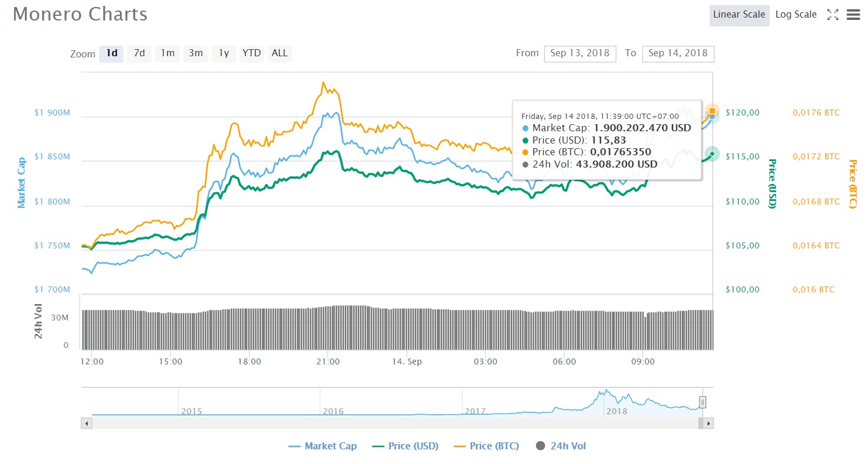Select the 1y zoom range
The width and height of the screenshot is (868, 464).
pos(224,53)
